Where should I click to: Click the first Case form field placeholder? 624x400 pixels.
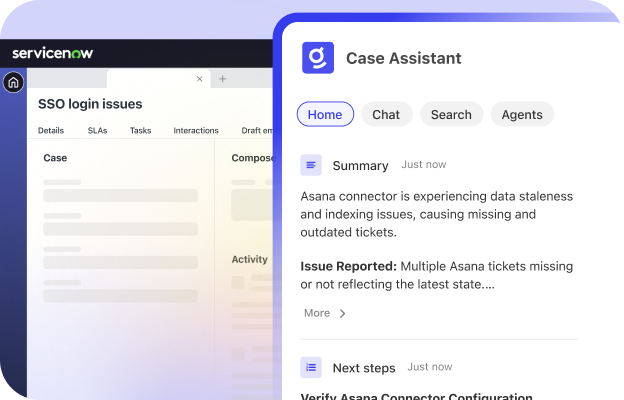pyautogui.click(x=121, y=195)
